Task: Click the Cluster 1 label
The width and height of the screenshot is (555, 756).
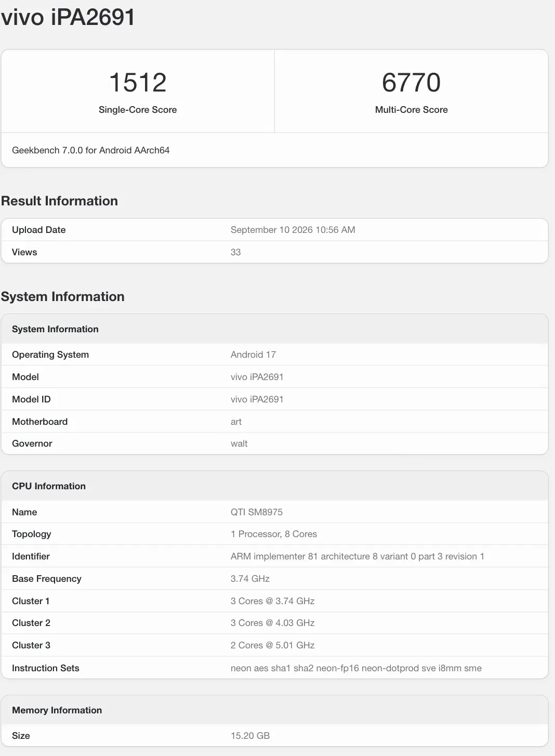Action: click(x=31, y=601)
